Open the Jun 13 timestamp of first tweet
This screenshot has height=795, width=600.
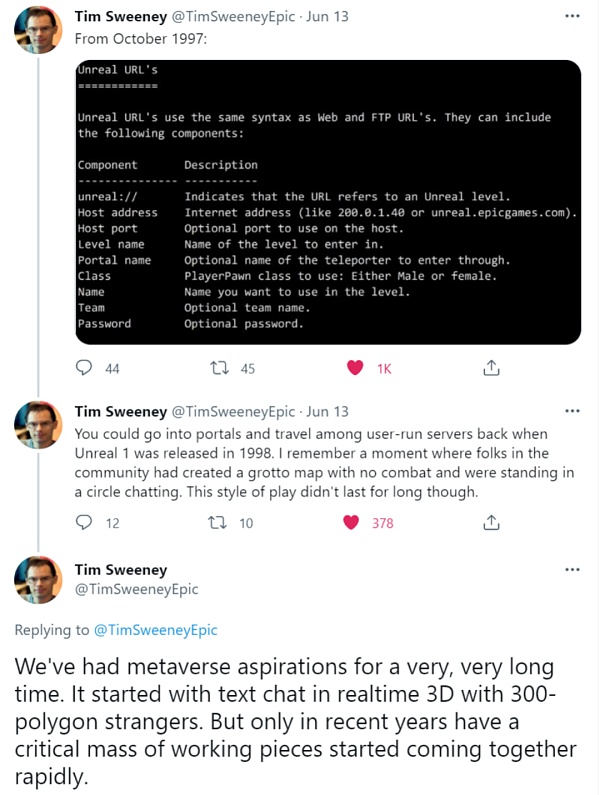(x=328, y=17)
